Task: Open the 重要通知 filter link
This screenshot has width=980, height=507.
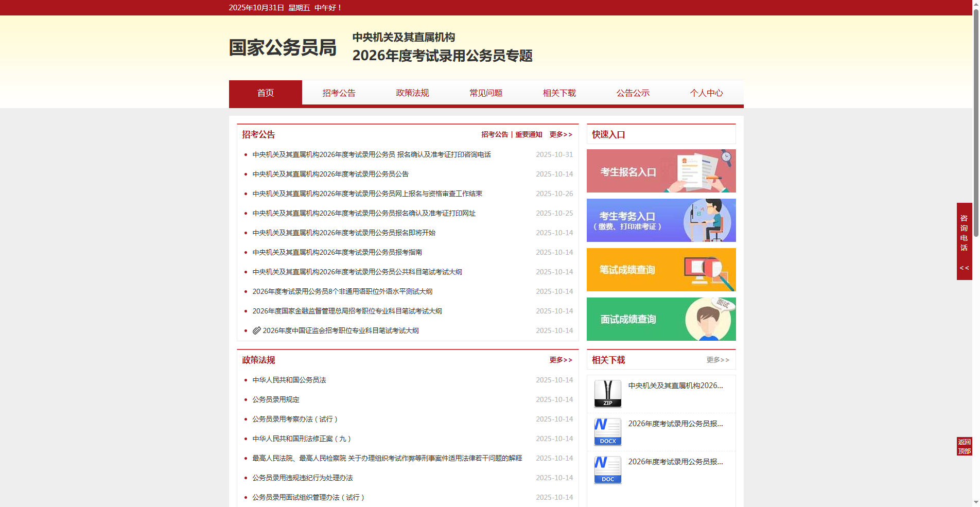Action: click(528, 134)
